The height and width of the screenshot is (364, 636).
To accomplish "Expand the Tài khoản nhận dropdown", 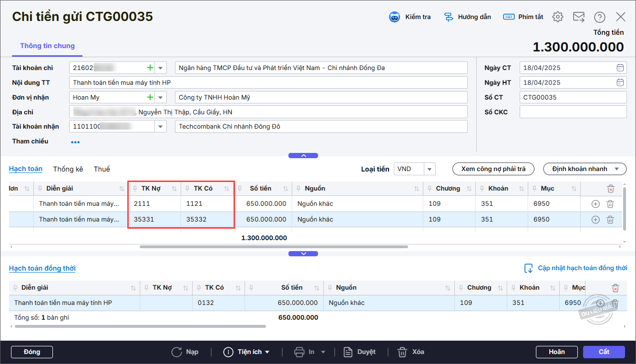I will (160, 127).
